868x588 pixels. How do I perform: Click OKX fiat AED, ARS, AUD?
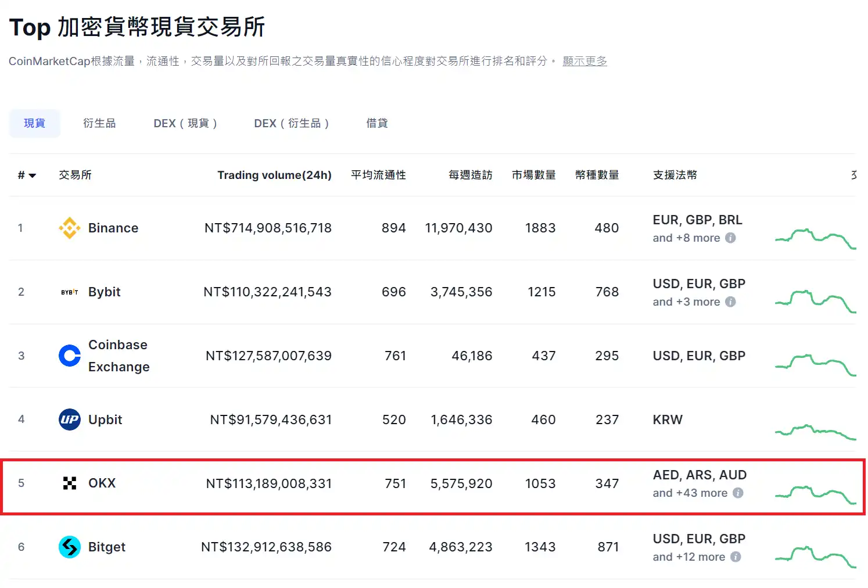click(700, 475)
